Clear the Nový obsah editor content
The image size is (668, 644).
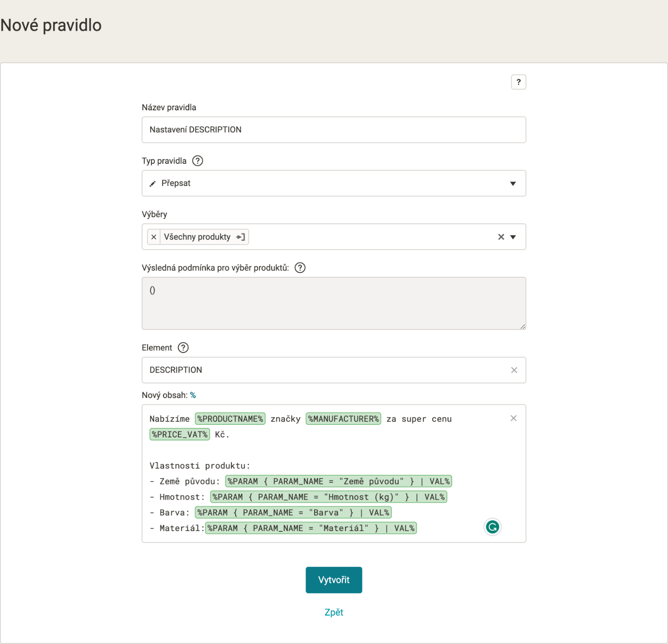[514, 418]
